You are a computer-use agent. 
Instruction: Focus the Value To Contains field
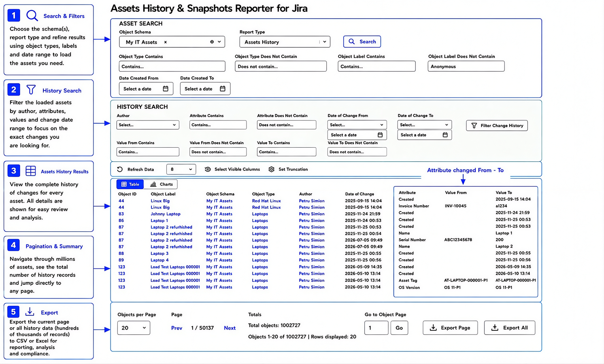pos(287,152)
